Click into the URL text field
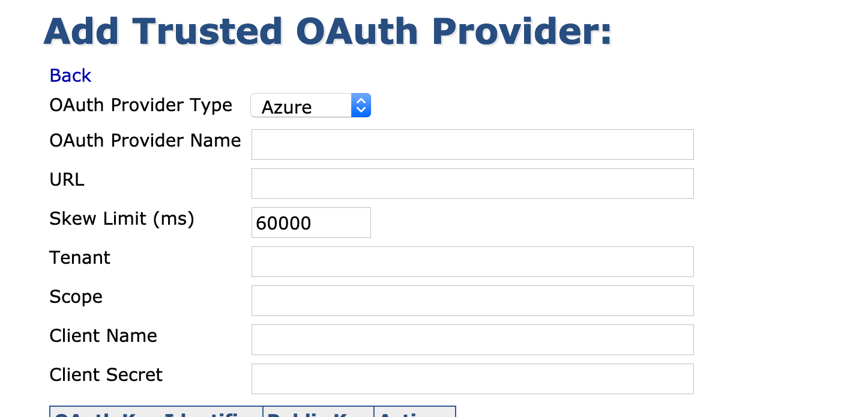This screenshot has width=868, height=417. [x=472, y=184]
